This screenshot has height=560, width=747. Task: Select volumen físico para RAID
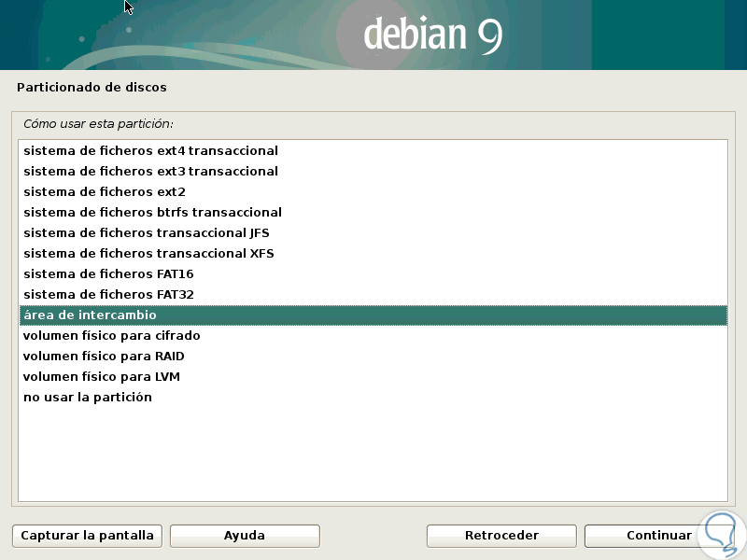pyautogui.click(x=373, y=357)
